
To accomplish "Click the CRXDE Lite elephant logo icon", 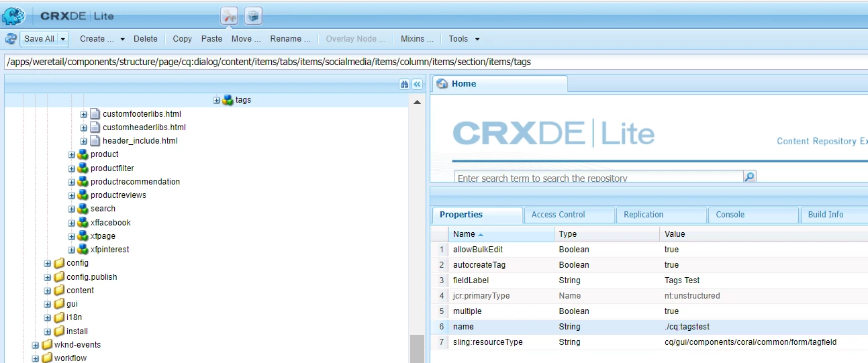I will point(13,15).
